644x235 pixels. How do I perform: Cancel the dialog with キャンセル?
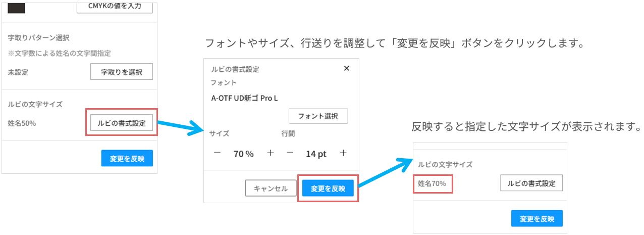[271, 189]
